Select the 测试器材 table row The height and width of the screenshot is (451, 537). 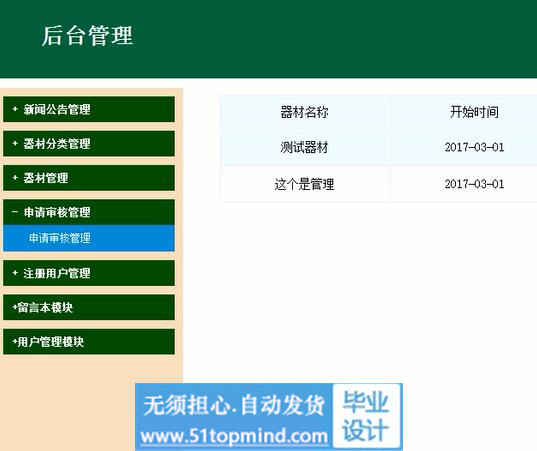380,147
